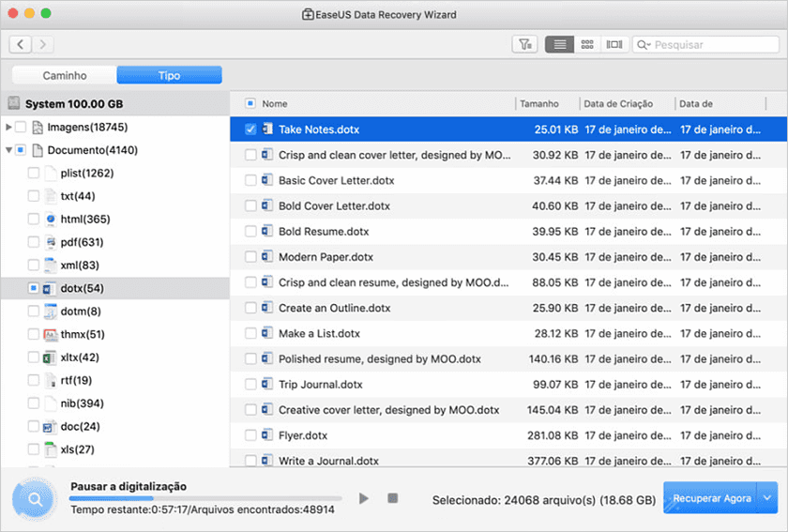This screenshot has width=788, height=532.
Task: Click the Word icon of Flyer.dotx
Action: tap(267, 435)
